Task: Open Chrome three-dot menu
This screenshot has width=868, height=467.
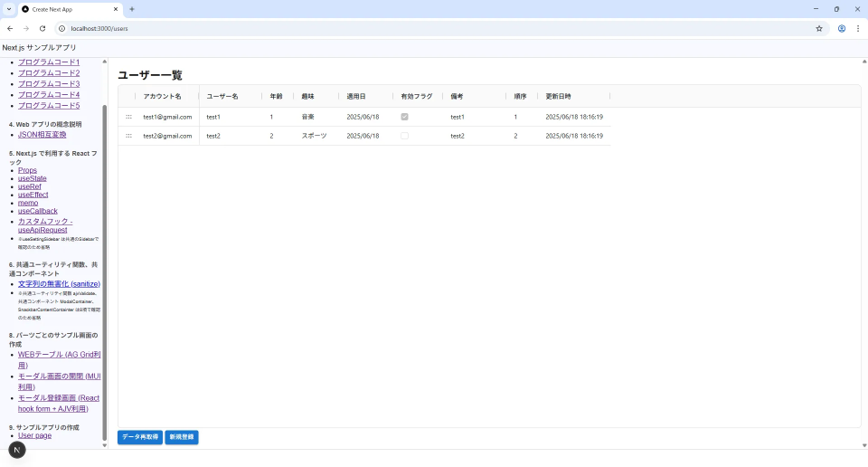Action: 858,28
